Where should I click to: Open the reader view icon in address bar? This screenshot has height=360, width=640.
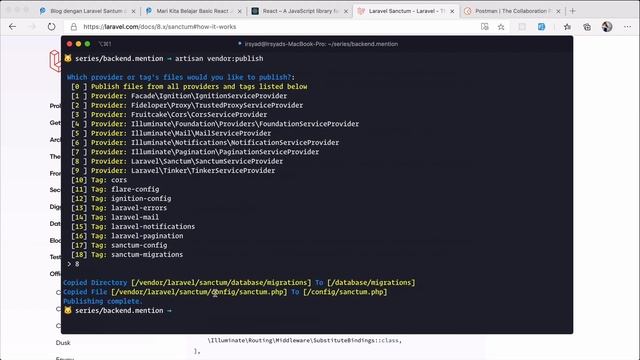point(484,27)
